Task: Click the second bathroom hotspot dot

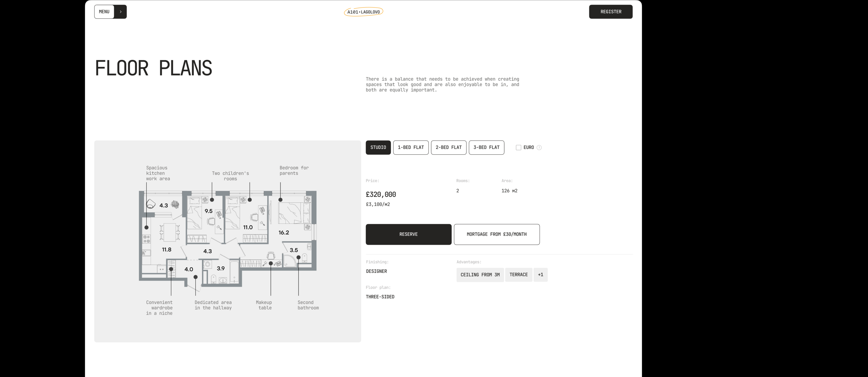Action: coord(299,257)
